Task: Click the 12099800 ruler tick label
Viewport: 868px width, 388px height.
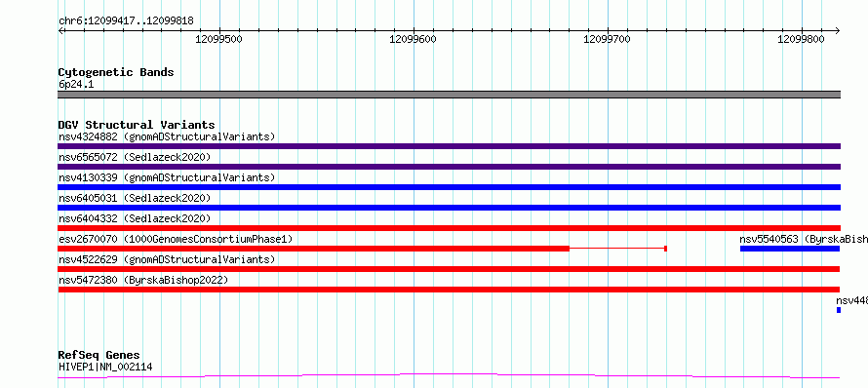Action: [x=801, y=39]
